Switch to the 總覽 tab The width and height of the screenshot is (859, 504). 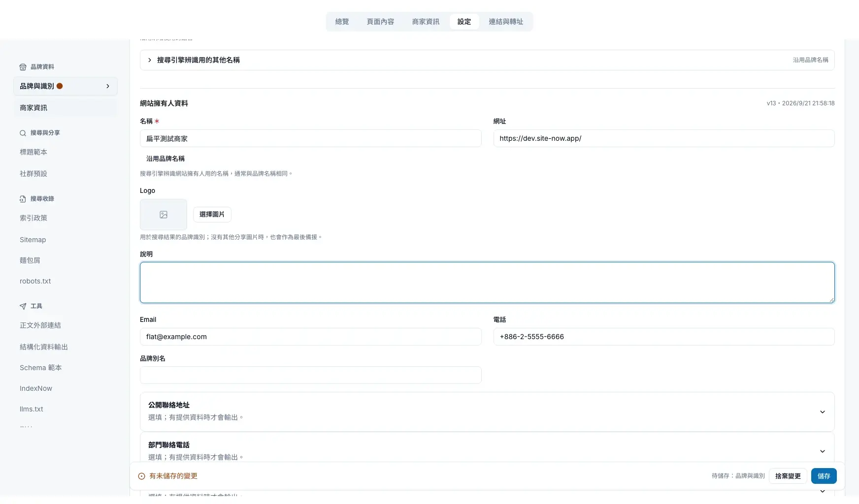pyautogui.click(x=342, y=22)
